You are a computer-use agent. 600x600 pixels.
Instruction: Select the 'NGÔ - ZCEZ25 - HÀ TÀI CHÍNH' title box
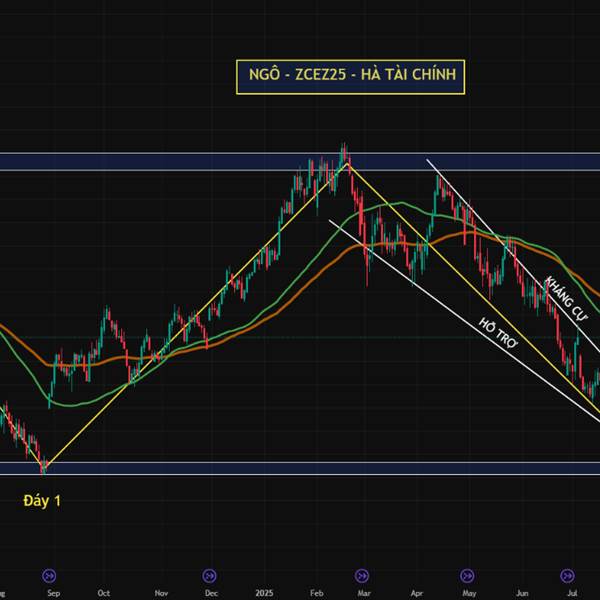pos(351,77)
